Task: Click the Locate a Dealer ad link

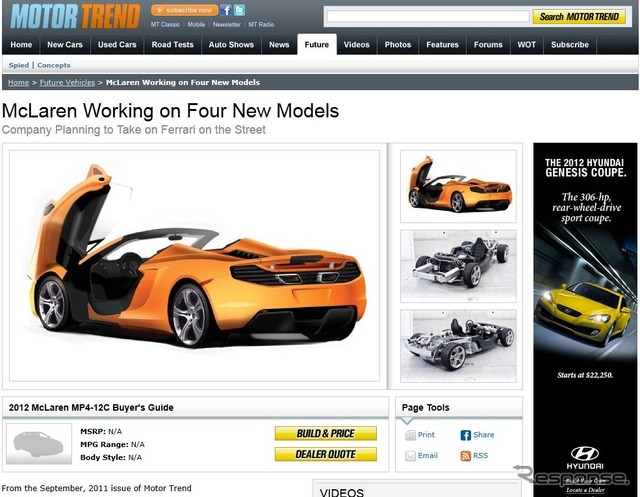Action: pyautogui.click(x=585, y=490)
